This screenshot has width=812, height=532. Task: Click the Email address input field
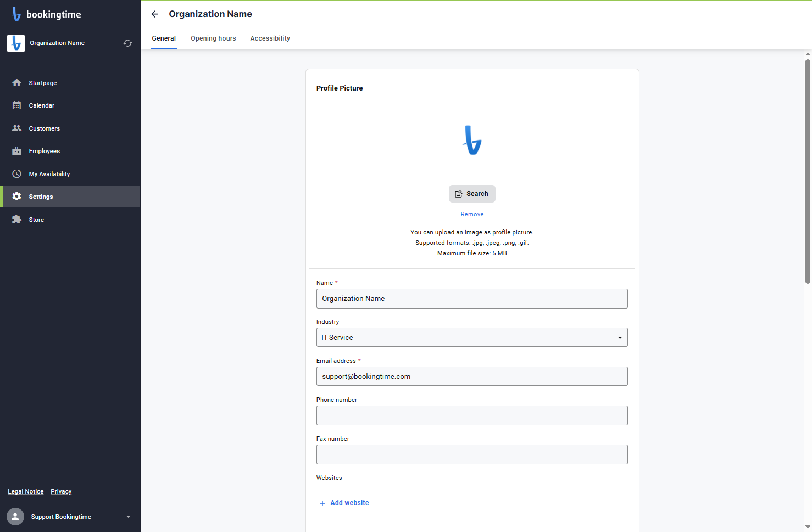click(x=472, y=377)
